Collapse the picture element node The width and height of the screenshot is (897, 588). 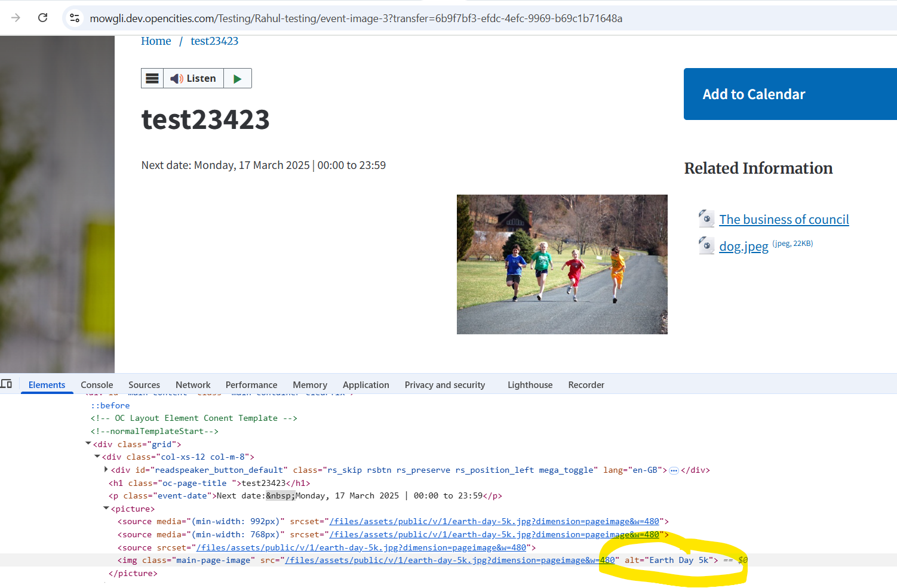(106, 509)
